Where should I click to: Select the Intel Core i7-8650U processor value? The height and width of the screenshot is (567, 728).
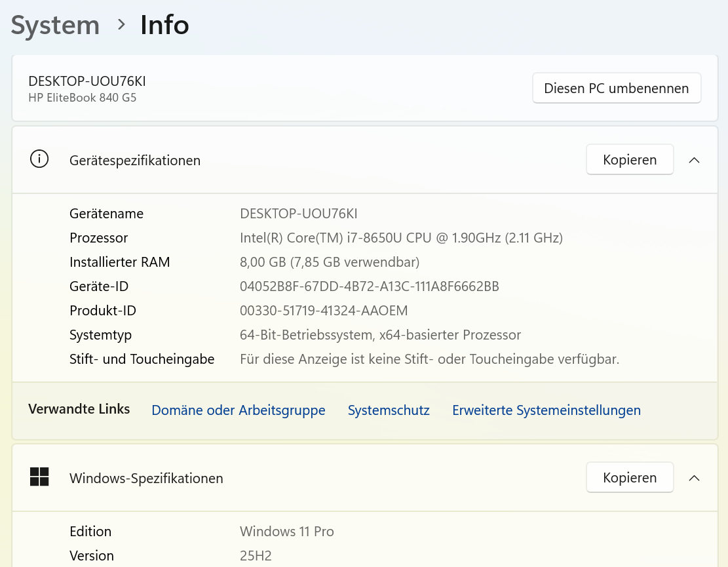click(401, 238)
